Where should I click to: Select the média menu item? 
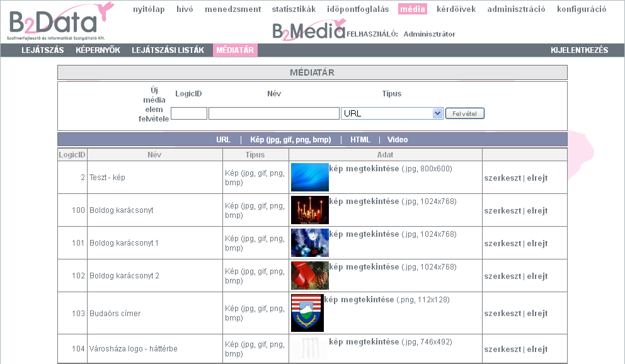tap(413, 9)
